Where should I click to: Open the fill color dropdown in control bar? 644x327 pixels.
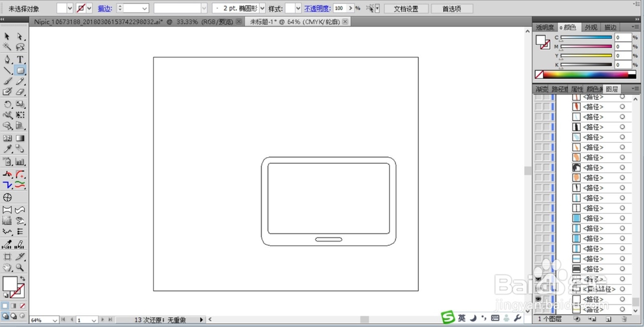[70, 8]
